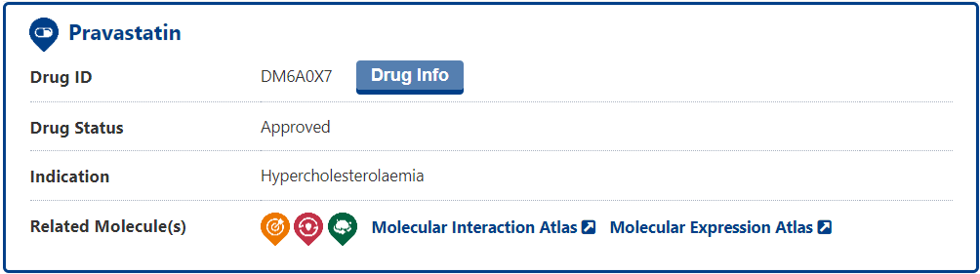Click external-link arrow after Molecular Expression Atlas

(824, 227)
